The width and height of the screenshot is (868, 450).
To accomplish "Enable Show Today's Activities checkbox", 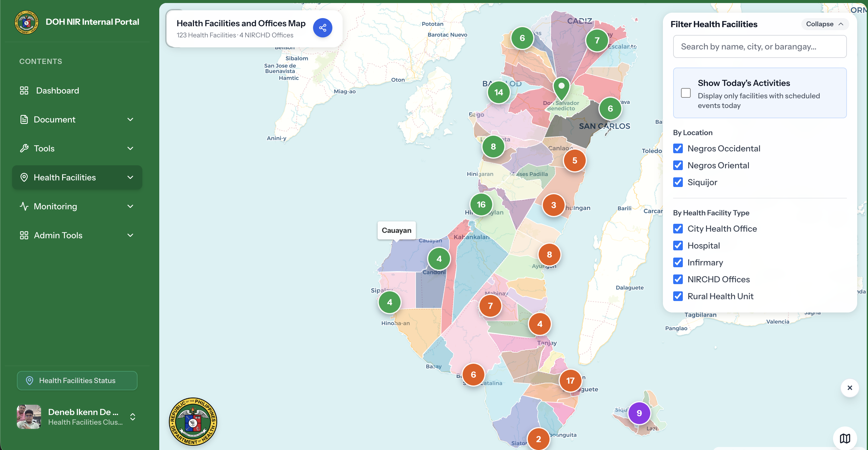I will click(x=685, y=93).
